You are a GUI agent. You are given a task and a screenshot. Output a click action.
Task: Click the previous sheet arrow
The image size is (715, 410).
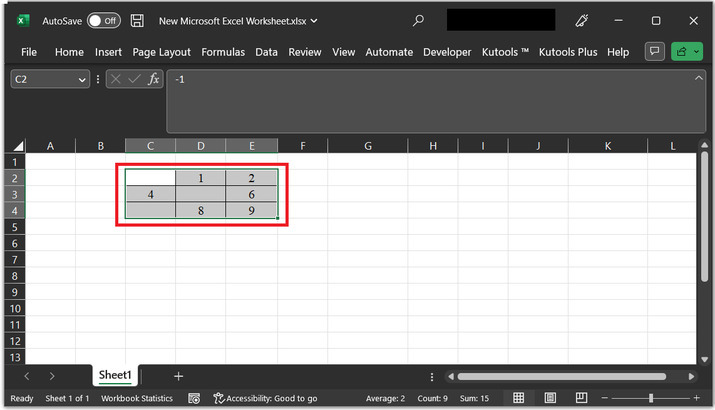(x=26, y=376)
